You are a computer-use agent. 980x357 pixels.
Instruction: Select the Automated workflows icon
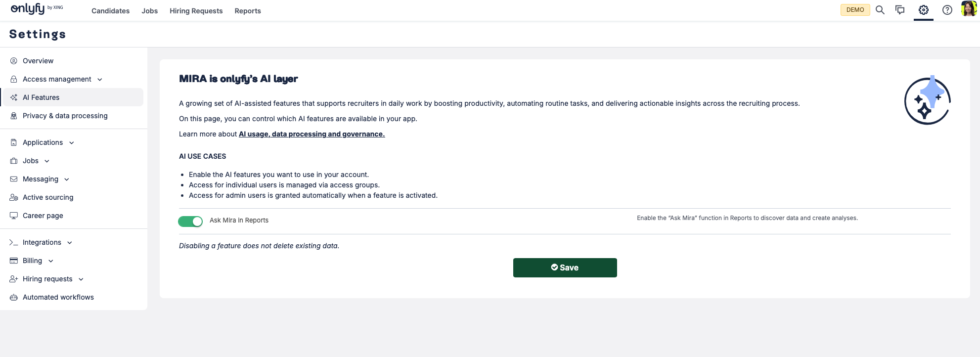point(13,297)
